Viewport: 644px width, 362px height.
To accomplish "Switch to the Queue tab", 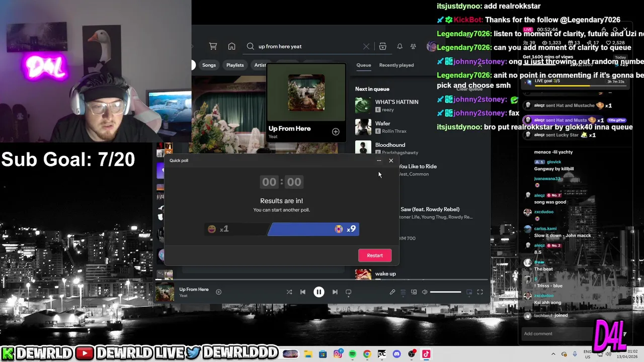I will 364,65.
